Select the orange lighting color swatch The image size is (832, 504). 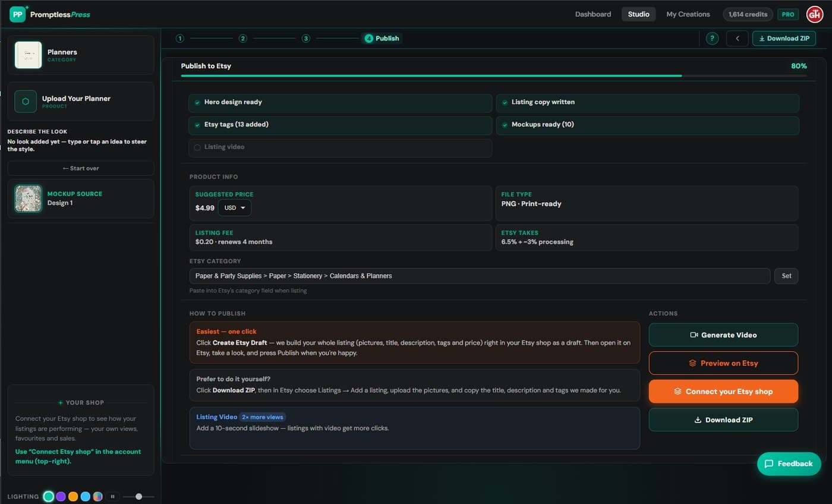(73, 496)
